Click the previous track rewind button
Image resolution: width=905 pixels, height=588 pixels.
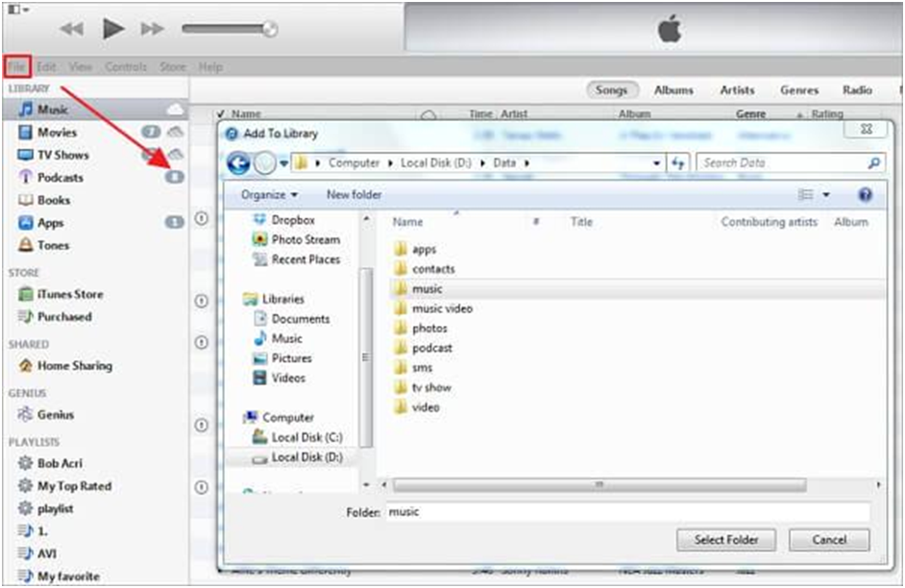click(x=73, y=29)
